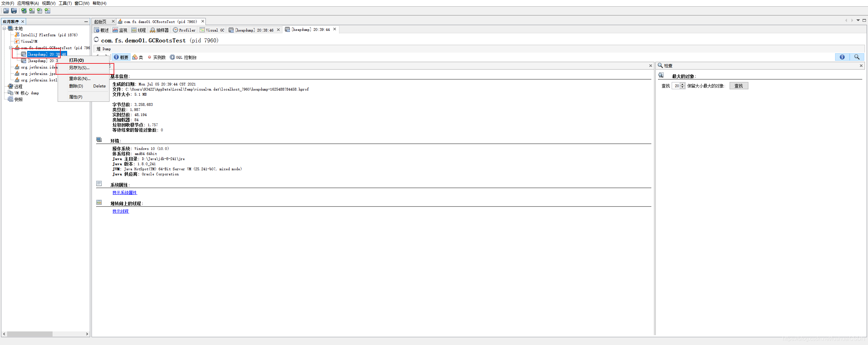
Task: Click the 查找 button in inspect panel
Action: [739, 86]
